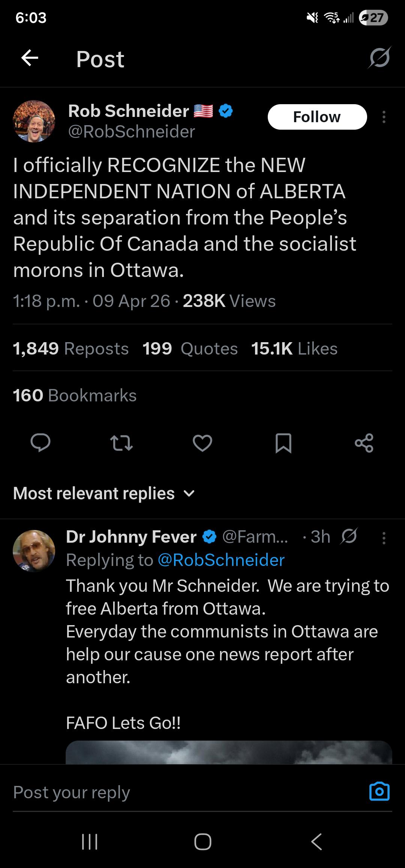
Task: Tap the share icon under the post
Action: [364, 443]
